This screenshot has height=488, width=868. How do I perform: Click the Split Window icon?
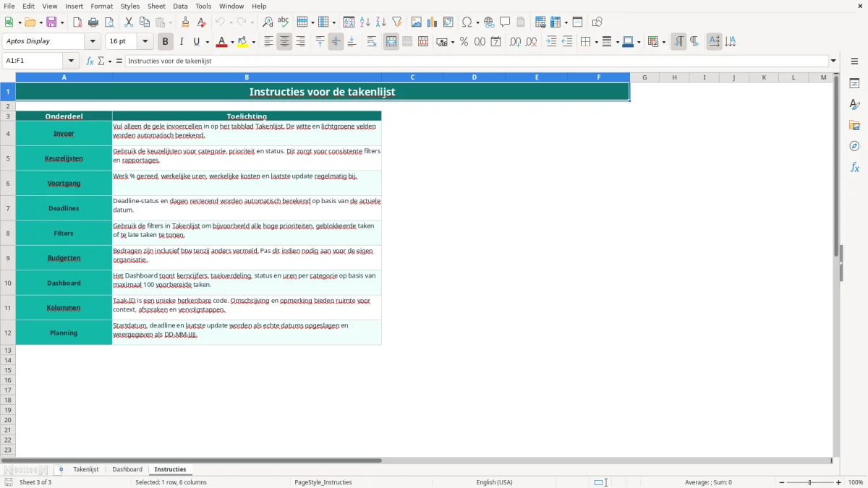(577, 22)
